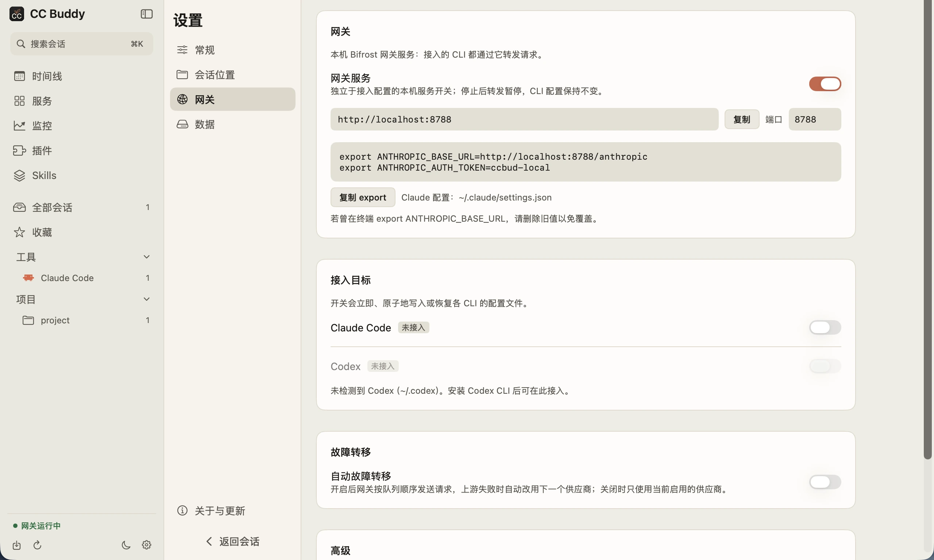Screen dimensions: 934x560
Task: Click the vertical scrollbar thumb
Action: (x=928, y=229)
